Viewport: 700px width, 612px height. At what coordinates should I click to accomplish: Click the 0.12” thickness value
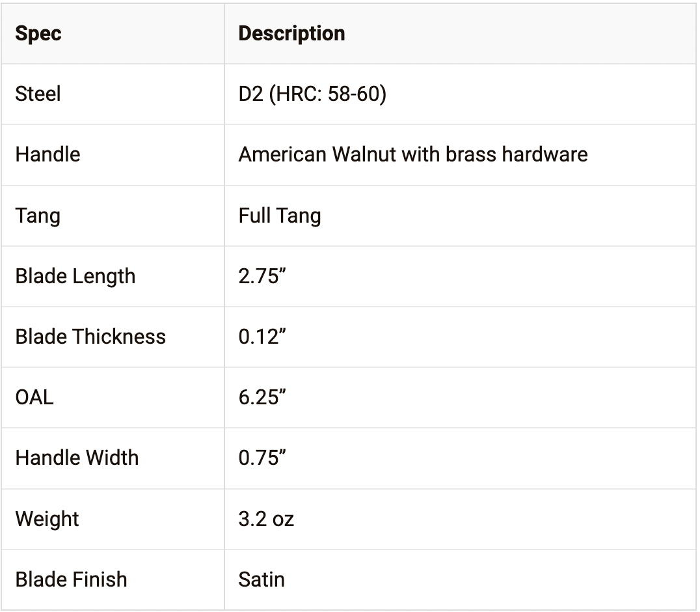click(263, 337)
